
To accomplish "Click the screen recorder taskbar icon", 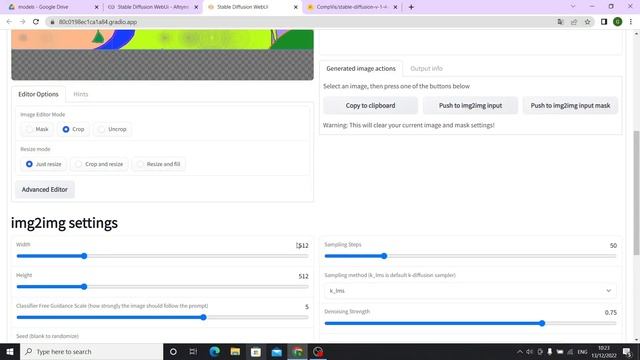I will pyautogui.click(x=318, y=351).
